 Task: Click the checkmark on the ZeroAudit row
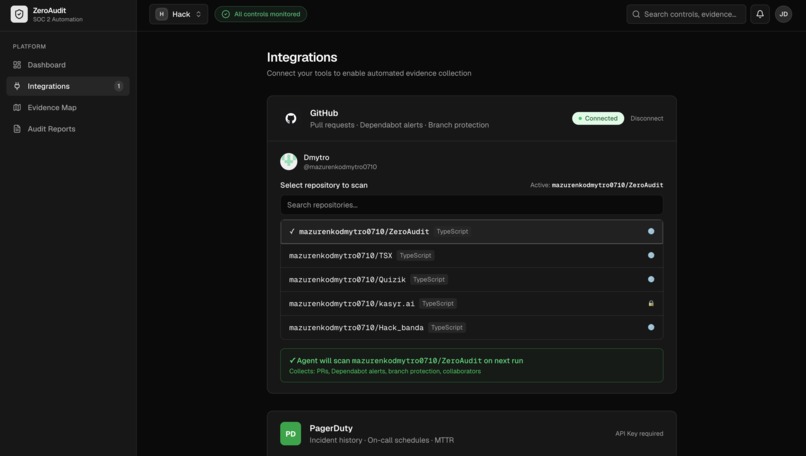(x=292, y=231)
